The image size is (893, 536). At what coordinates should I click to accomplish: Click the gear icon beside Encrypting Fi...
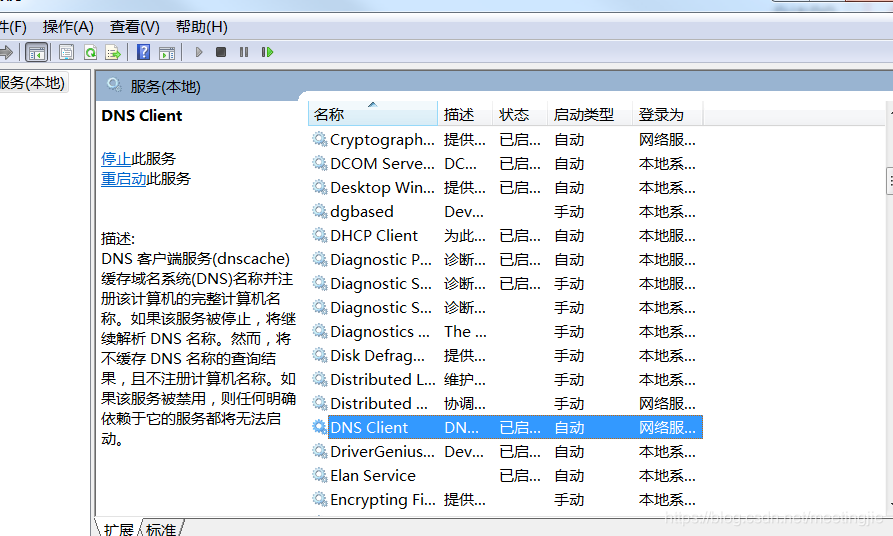(x=319, y=499)
